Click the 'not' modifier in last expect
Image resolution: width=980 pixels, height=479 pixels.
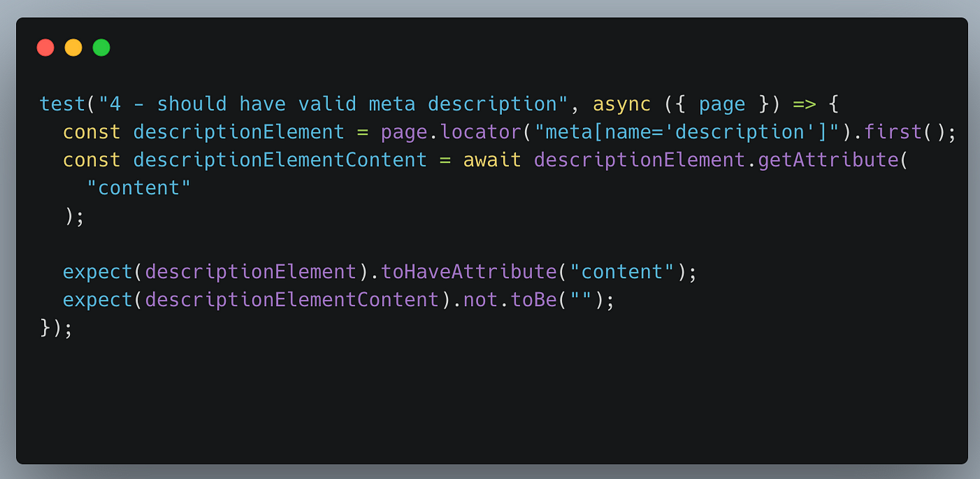click(481, 300)
